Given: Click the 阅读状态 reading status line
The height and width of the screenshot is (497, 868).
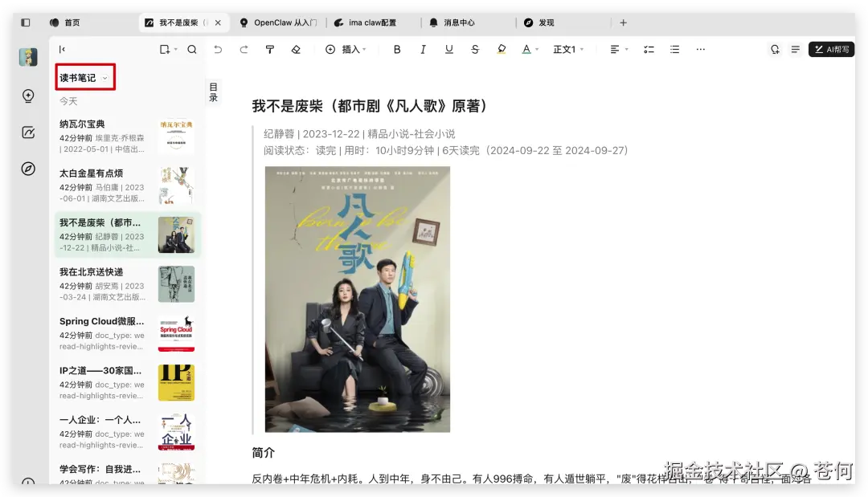Looking at the screenshot, I should point(445,150).
